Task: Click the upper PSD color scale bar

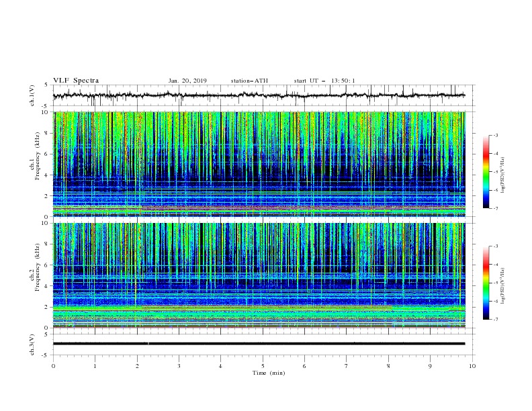Action: pos(486,172)
